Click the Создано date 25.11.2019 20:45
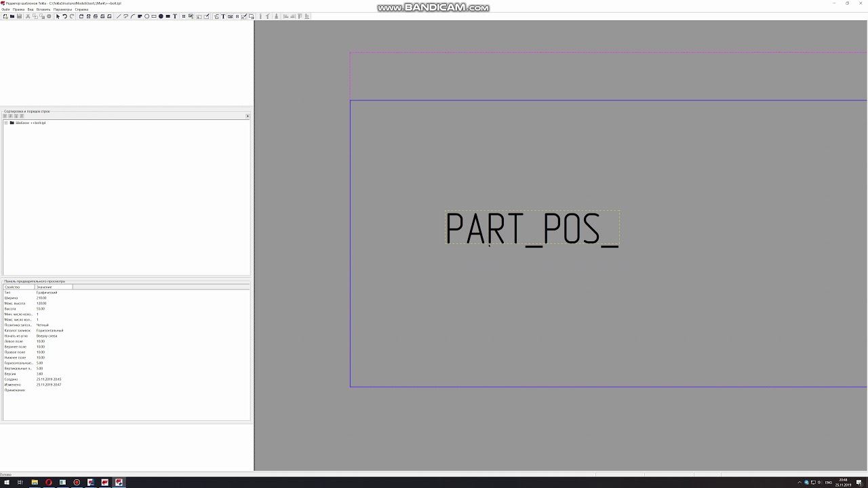The width and height of the screenshot is (868, 488). click(x=49, y=379)
